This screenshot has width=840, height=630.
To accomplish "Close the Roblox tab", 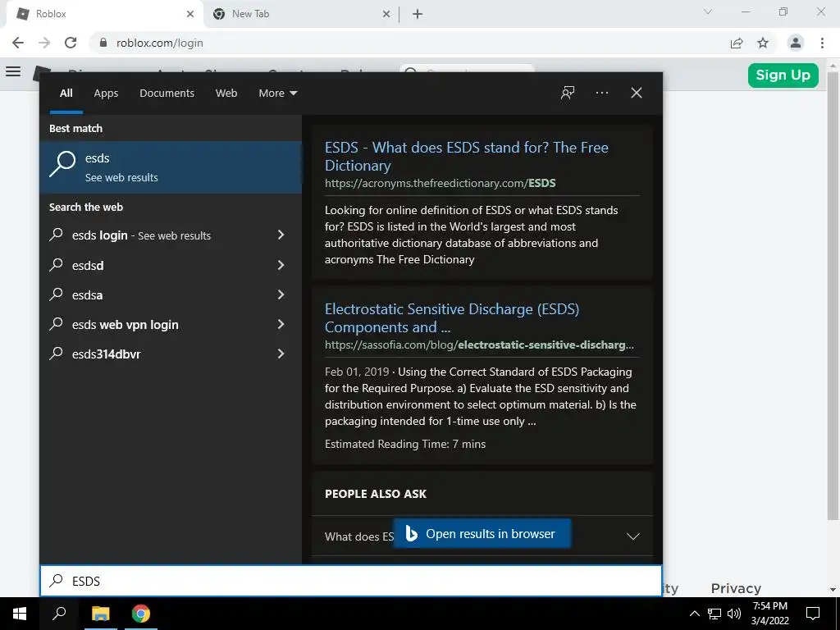I will point(190,14).
